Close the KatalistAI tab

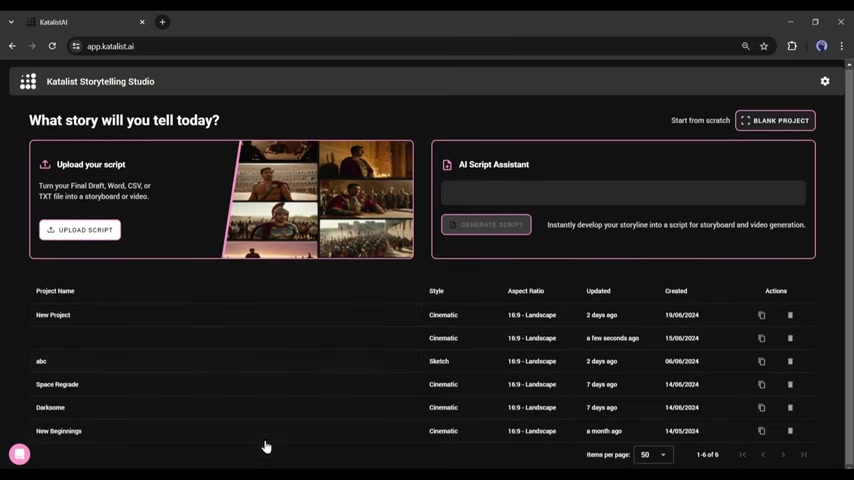[142, 22]
